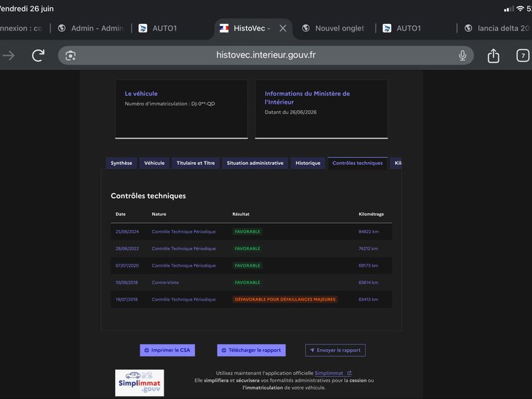The height and width of the screenshot is (399, 532).
Task: Open the share sheet icon
Action: [493, 55]
